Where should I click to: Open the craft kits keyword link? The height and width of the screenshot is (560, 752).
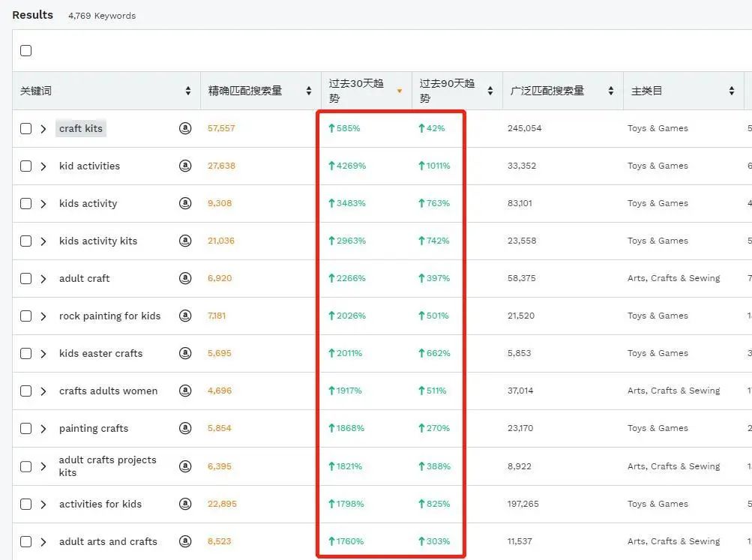click(80, 128)
